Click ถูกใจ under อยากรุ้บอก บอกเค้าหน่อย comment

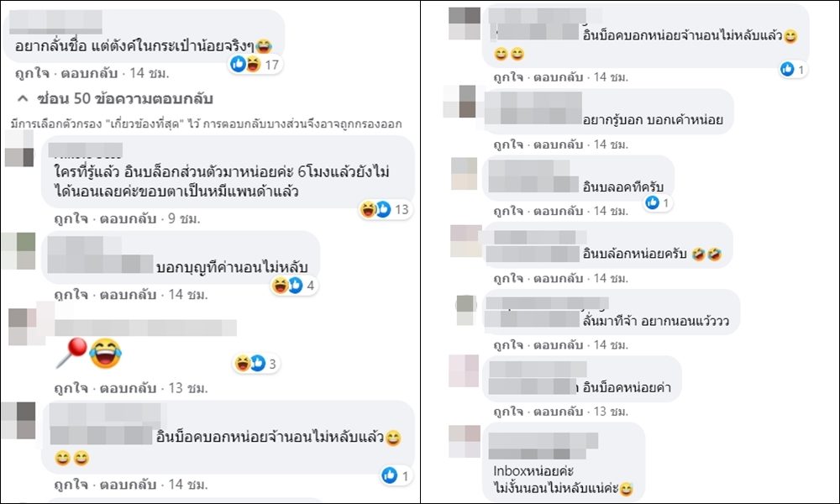tap(508, 144)
